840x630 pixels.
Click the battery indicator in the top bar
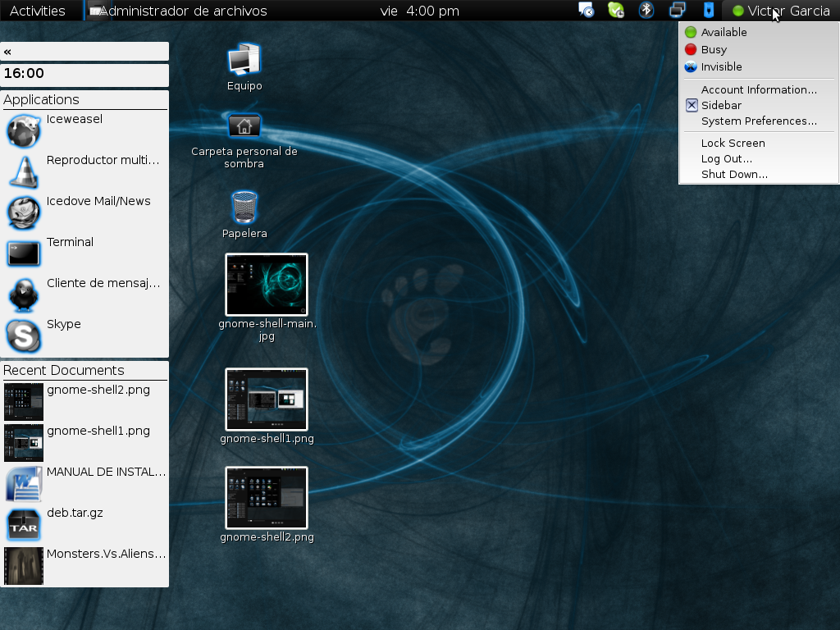pos(707,11)
